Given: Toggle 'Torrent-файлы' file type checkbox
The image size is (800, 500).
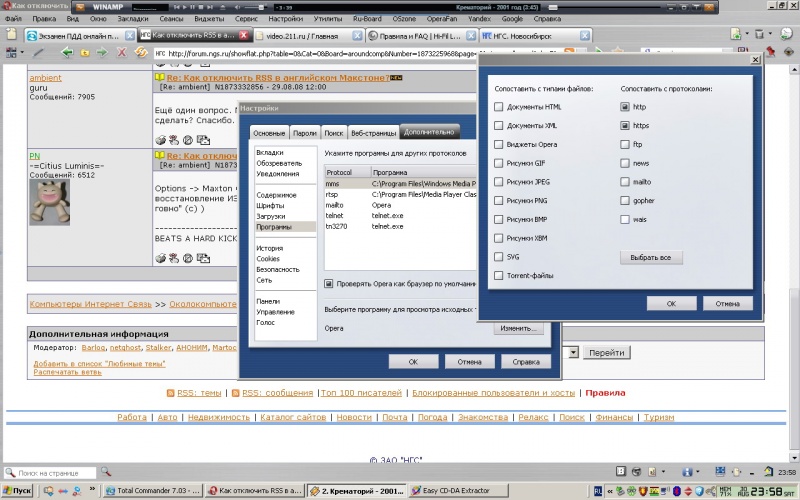Looking at the screenshot, I should [x=499, y=275].
